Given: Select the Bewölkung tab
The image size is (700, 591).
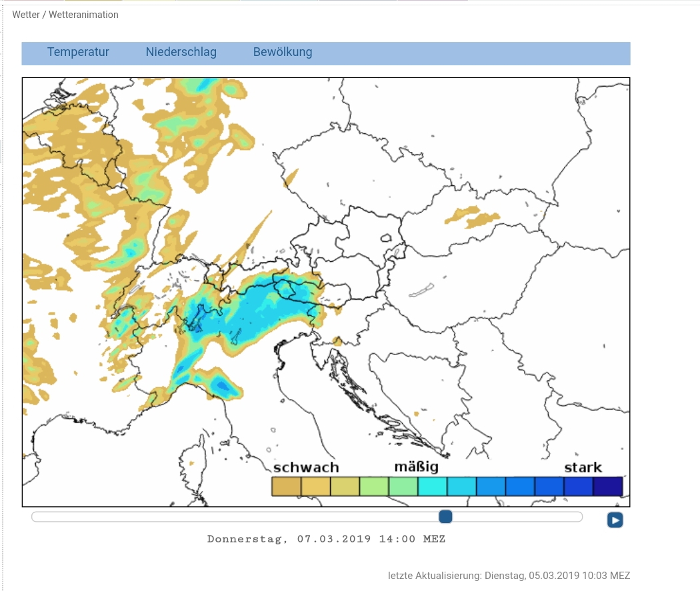Looking at the screenshot, I should (283, 52).
